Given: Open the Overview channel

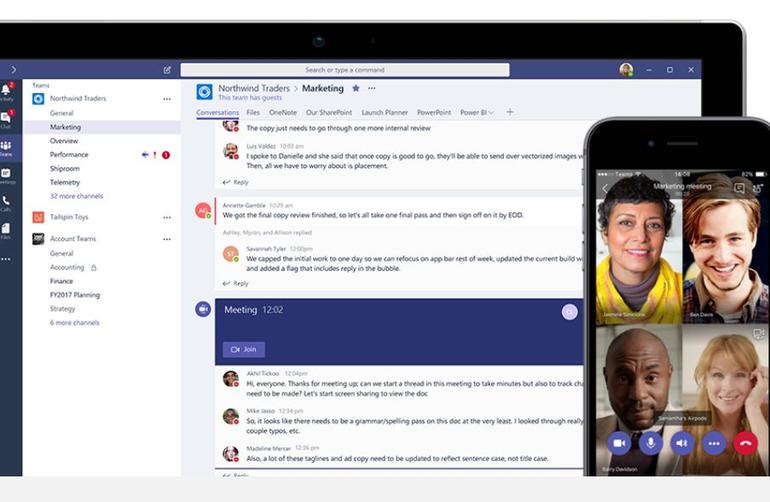Looking at the screenshot, I should [64, 141].
